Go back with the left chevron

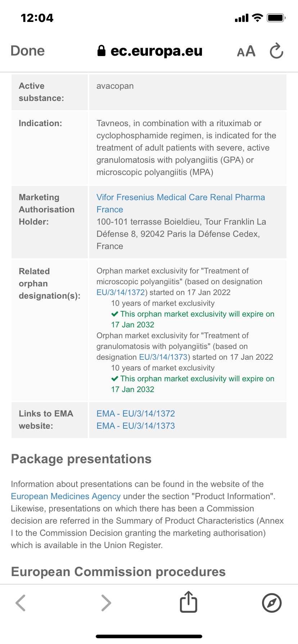(x=21, y=603)
